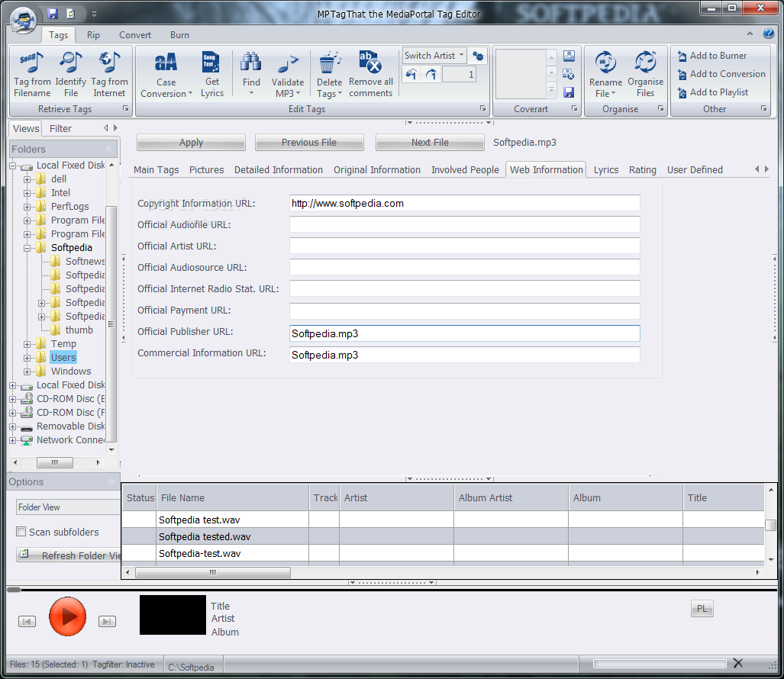Viewport: 784px width, 679px height.
Task: Select the Softpedia tested.wav row
Action: tap(443, 536)
